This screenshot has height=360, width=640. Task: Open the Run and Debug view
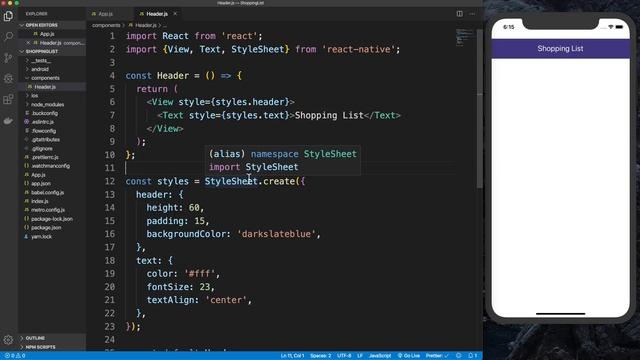click(8, 78)
